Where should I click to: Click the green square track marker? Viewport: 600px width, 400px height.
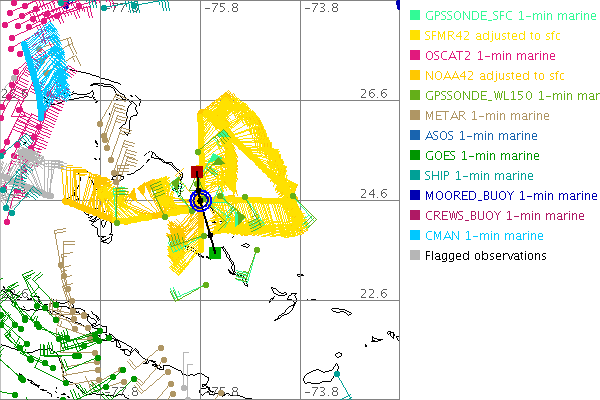click(x=215, y=253)
